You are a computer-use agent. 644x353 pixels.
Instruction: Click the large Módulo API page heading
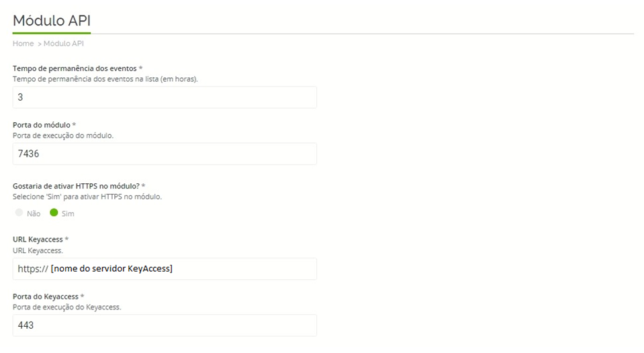52,21
